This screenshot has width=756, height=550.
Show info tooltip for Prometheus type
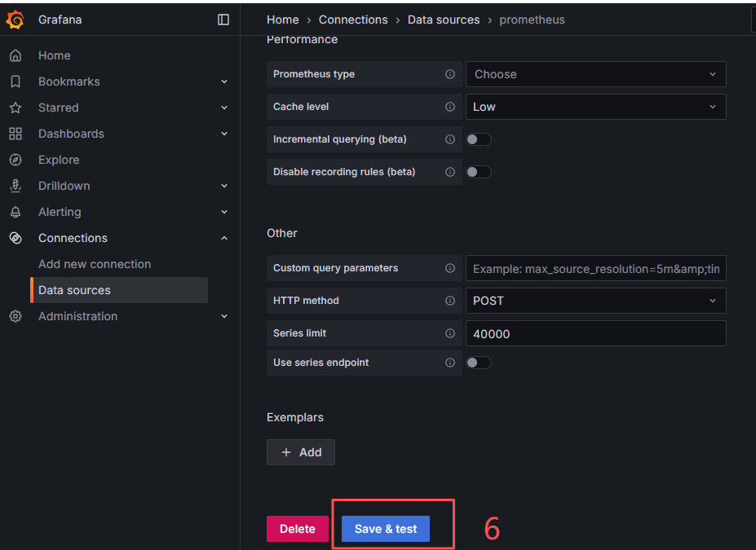(x=450, y=74)
